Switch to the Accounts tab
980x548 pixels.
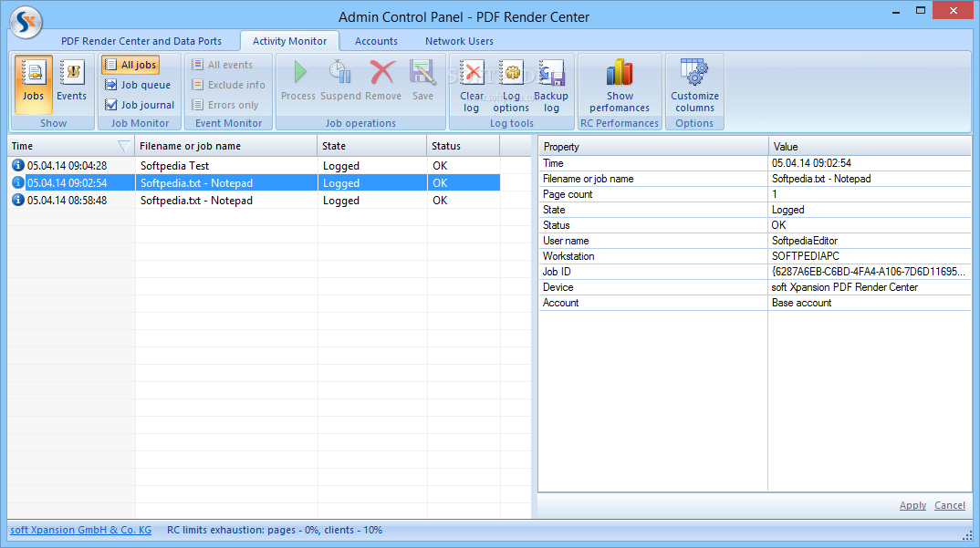click(376, 41)
